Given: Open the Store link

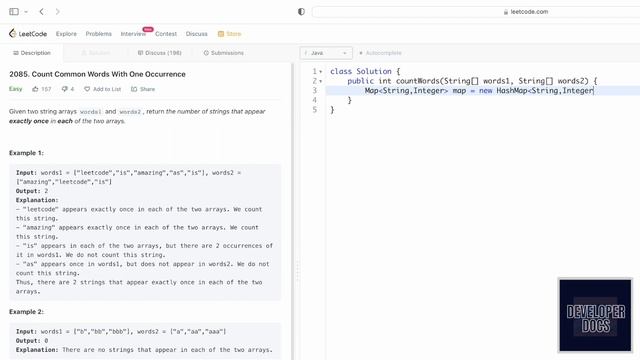Looking at the screenshot, I should coord(229,34).
